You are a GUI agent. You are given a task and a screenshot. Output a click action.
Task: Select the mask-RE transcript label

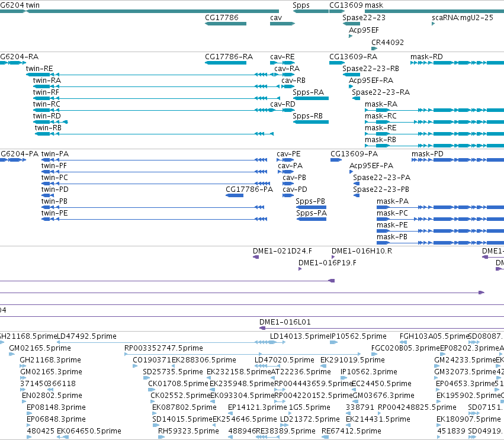[381, 128]
